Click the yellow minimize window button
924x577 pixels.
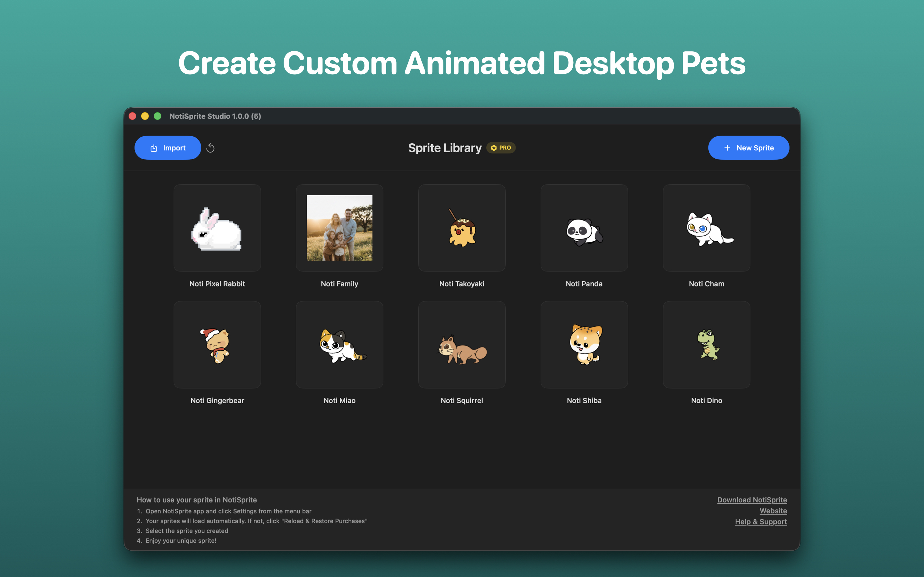pyautogui.click(x=145, y=116)
